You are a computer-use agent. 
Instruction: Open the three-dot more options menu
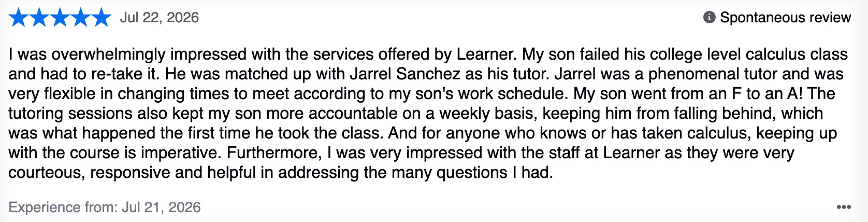click(x=844, y=207)
